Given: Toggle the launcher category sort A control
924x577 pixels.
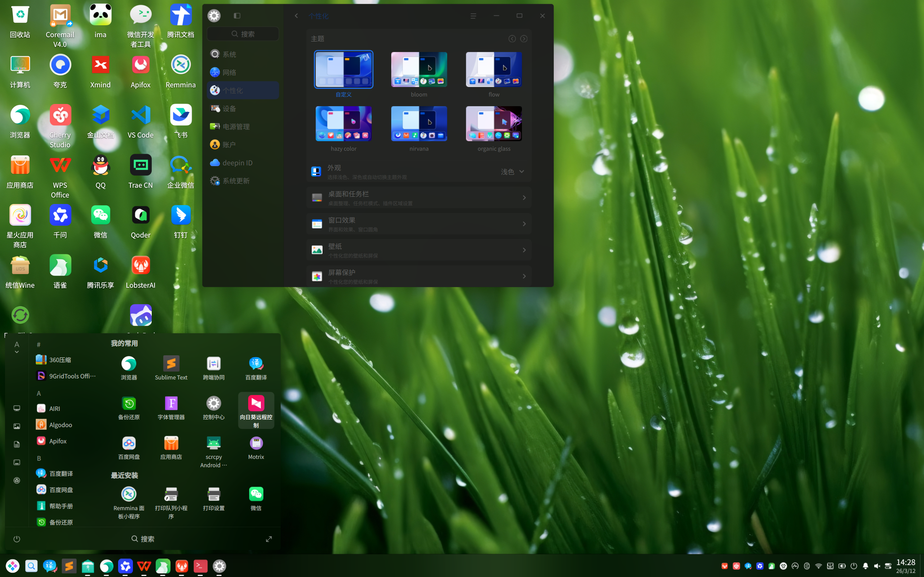Looking at the screenshot, I should click(17, 347).
